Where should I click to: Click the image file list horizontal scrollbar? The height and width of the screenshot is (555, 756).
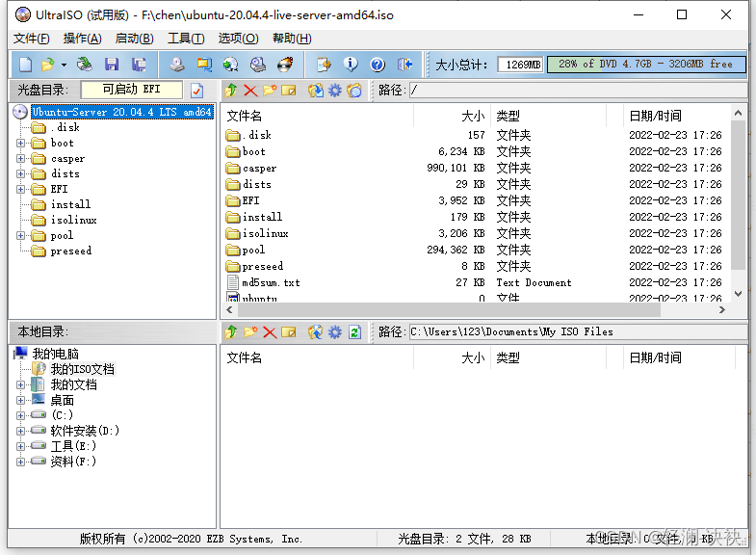(x=449, y=309)
